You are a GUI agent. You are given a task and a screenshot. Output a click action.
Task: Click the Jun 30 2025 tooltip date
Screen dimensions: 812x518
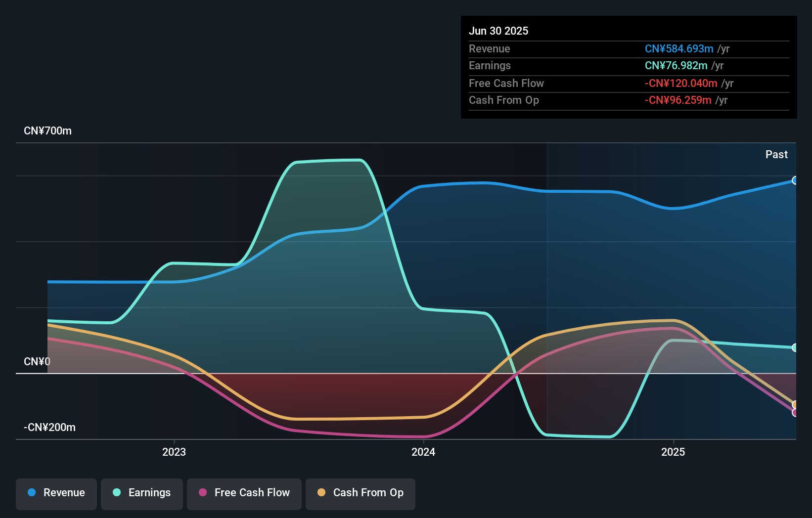tap(498, 31)
